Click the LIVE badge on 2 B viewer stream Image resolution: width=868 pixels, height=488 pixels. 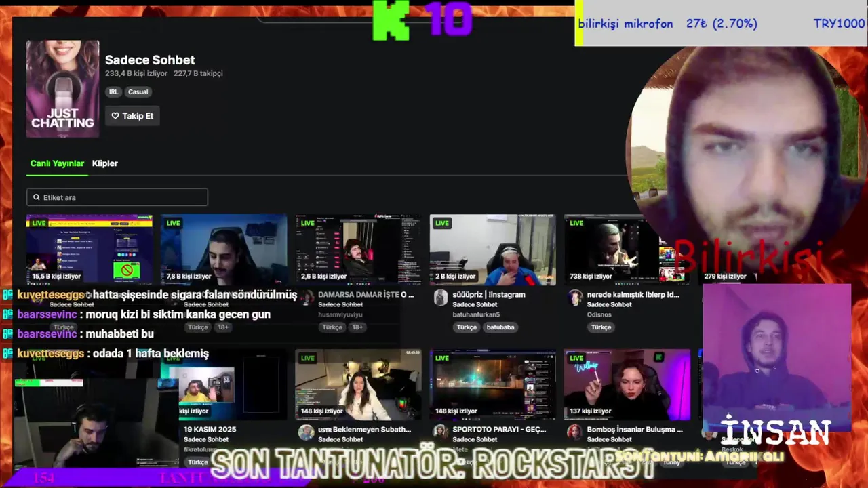point(442,223)
